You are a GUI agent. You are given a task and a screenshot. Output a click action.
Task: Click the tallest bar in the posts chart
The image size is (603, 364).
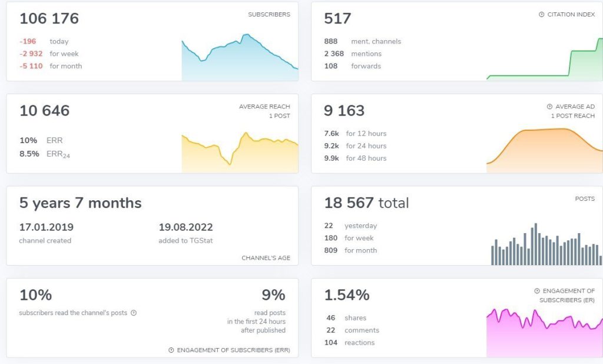[x=535, y=244]
